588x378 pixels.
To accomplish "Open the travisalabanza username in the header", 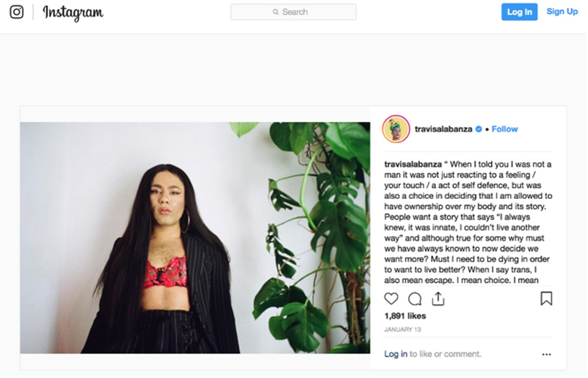I will click(443, 129).
